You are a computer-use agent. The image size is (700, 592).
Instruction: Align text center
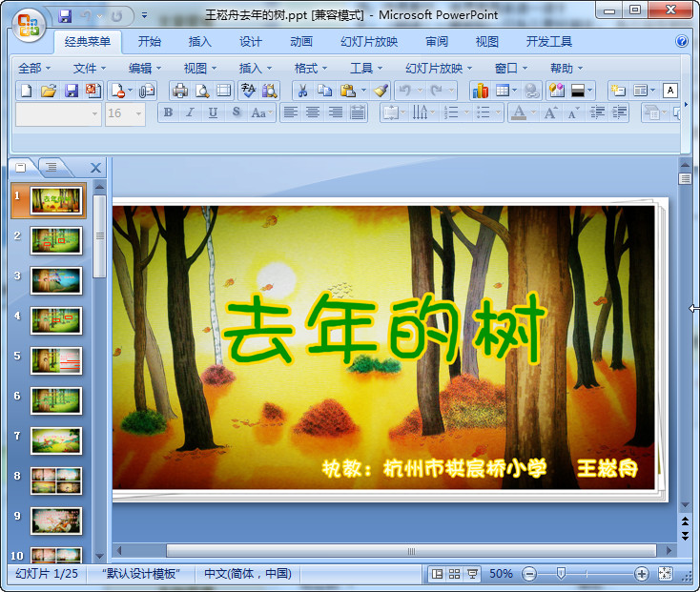point(313,112)
